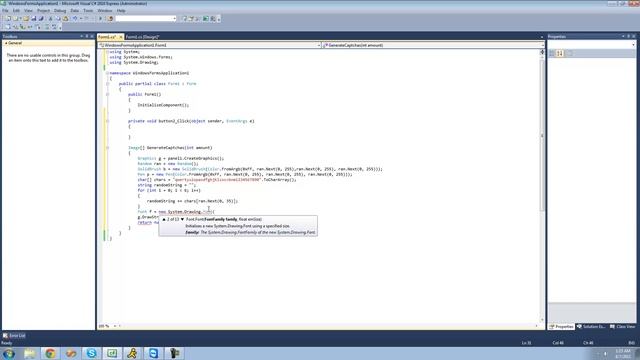Image resolution: width=640 pixels, height=360 pixels.
Task: Click the New Project toolbar icon
Action: tap(8, 19)
